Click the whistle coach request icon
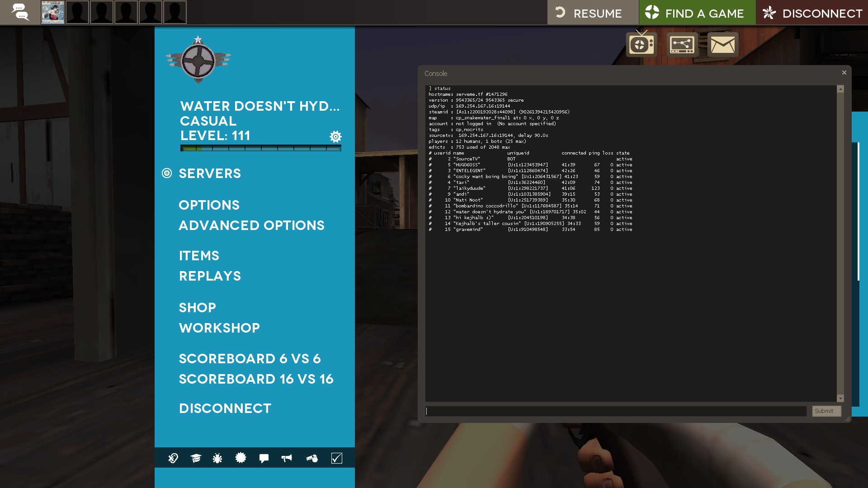The image size is (868, 488). [312, 458]
